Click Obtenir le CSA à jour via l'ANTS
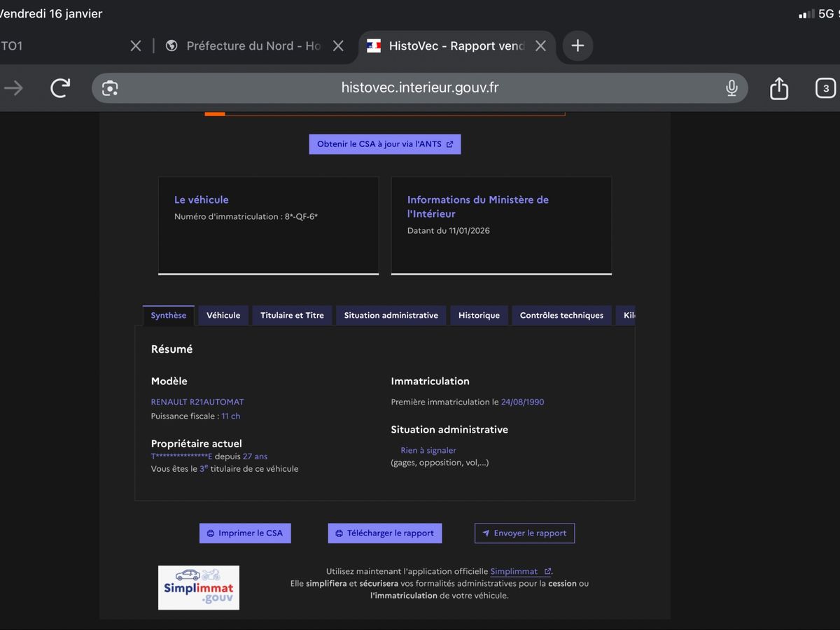The image size is (840, 630). [x=385, y=144]
